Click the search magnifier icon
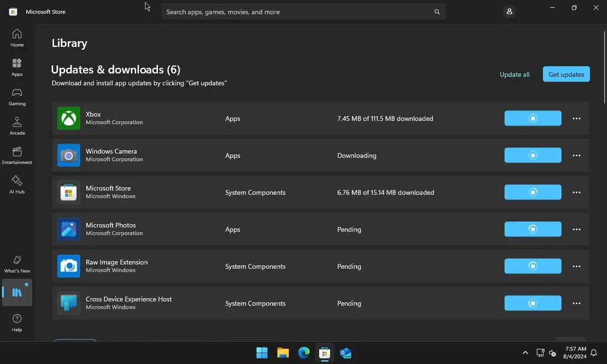Image resolution: width=607 pixels, height=364 pixels. [437, 12]
